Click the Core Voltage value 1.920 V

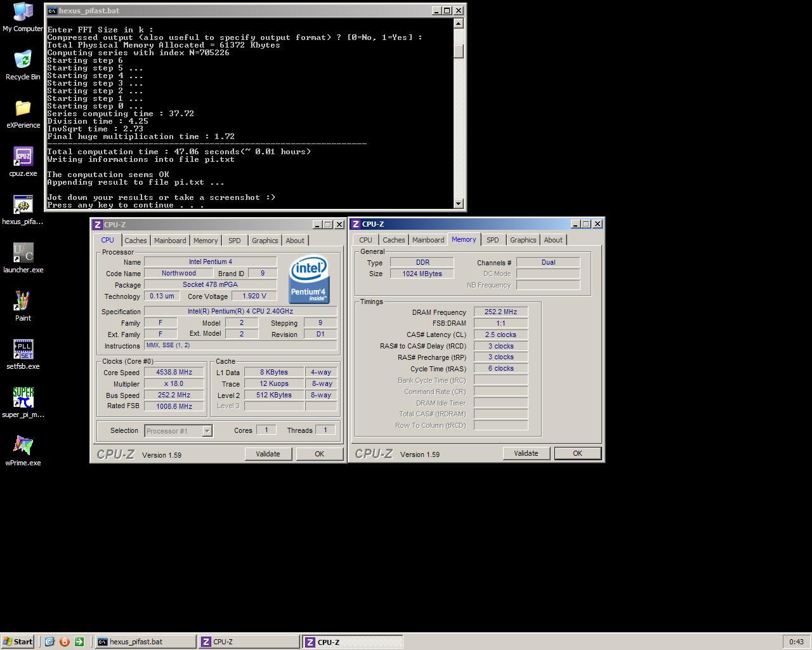[x=254, y=296]
